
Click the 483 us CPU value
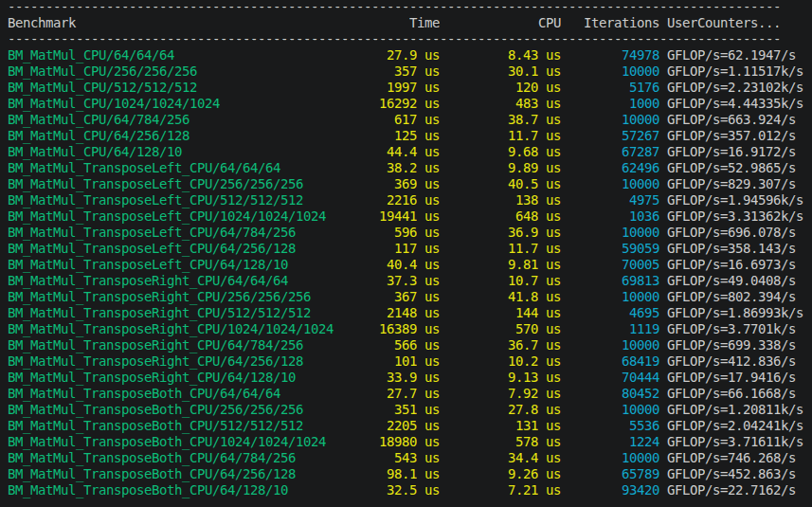(538, 103)
